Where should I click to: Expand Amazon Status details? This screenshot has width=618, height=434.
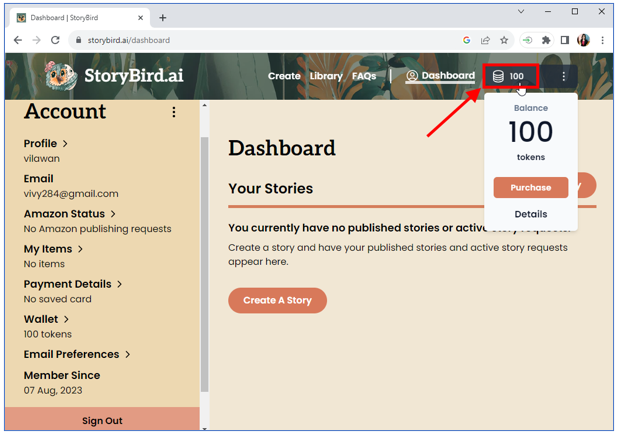(69, 214)
